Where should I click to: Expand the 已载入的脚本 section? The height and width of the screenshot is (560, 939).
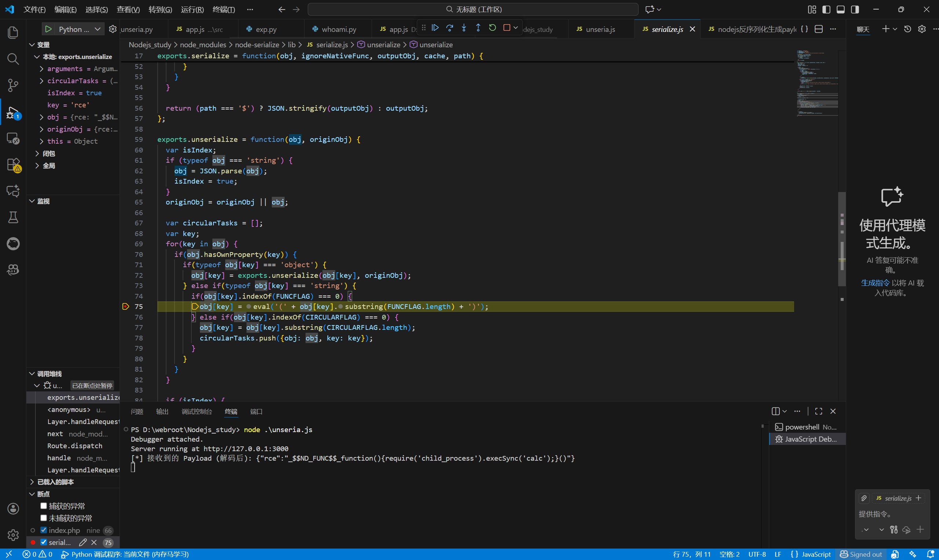[x=32, y=482]
